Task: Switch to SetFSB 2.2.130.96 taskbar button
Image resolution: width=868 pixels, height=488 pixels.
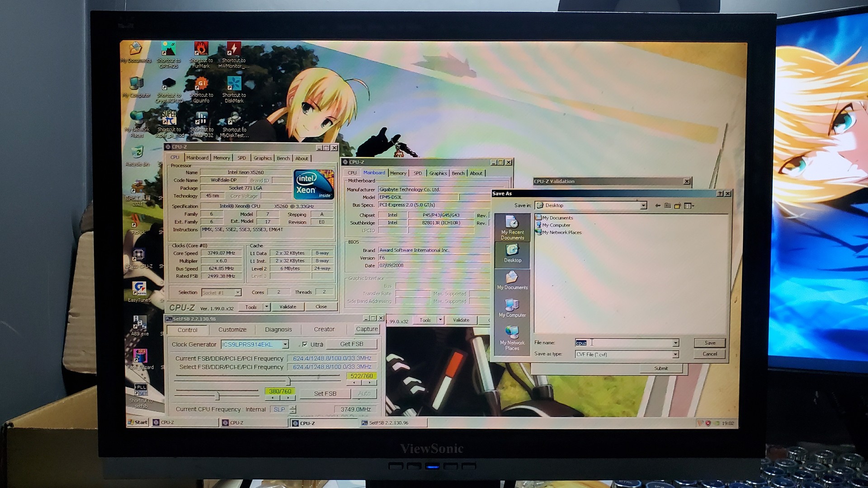Action: pyautogui.click(x=392, y=423)
